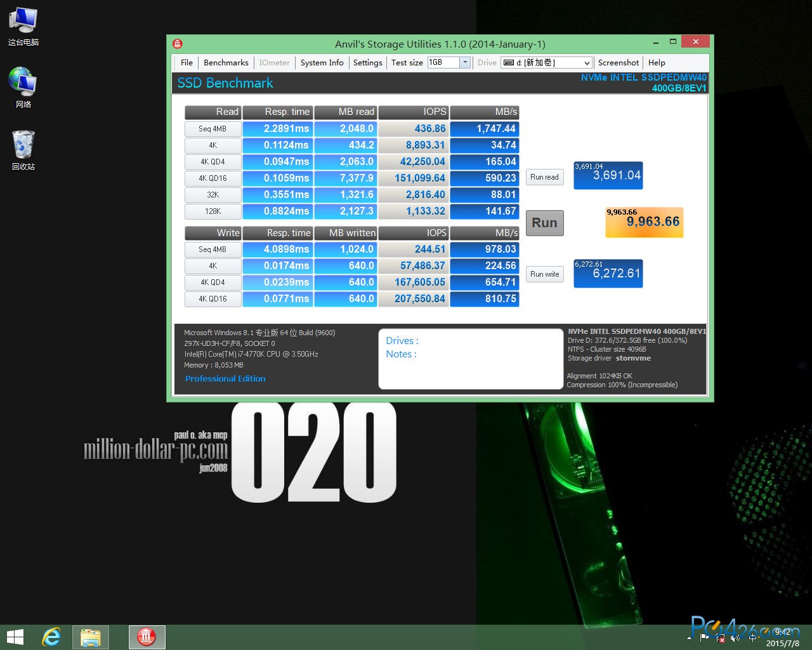Click the read score 3,691.04 box

[x=608, y=175]
